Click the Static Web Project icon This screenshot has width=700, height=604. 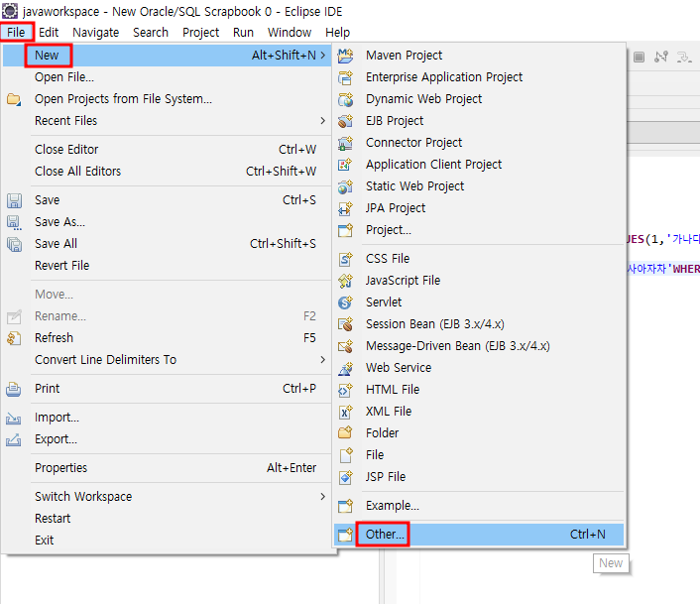pyautogui.click(x=345, y=186)
